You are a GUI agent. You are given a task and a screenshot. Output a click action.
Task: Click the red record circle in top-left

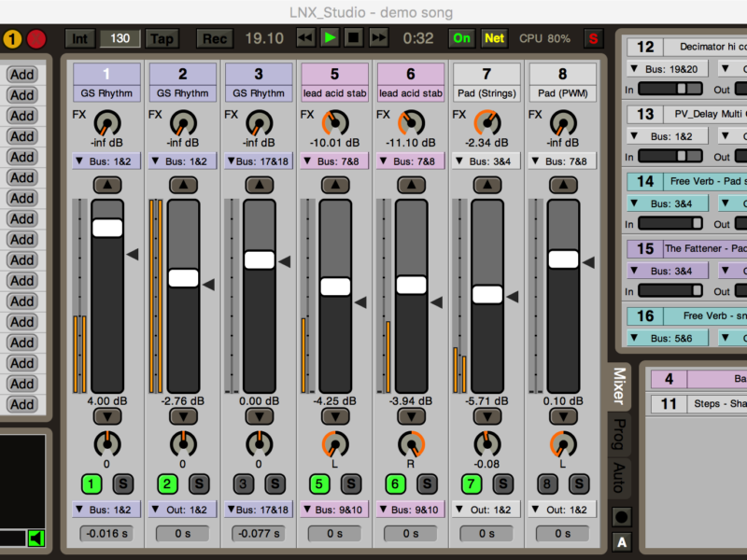tap(36, 39)
